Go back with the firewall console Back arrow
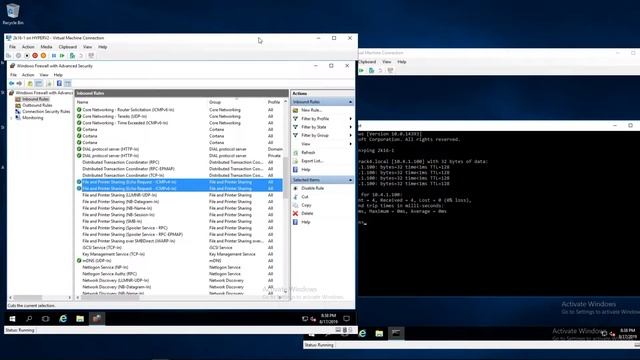The width and height of the screenshot is (640, 360). pos(11,83)
